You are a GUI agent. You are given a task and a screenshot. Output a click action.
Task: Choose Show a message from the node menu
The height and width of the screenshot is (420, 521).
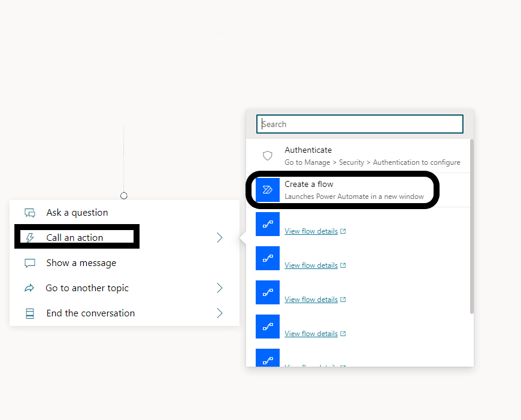pos(81,263)
